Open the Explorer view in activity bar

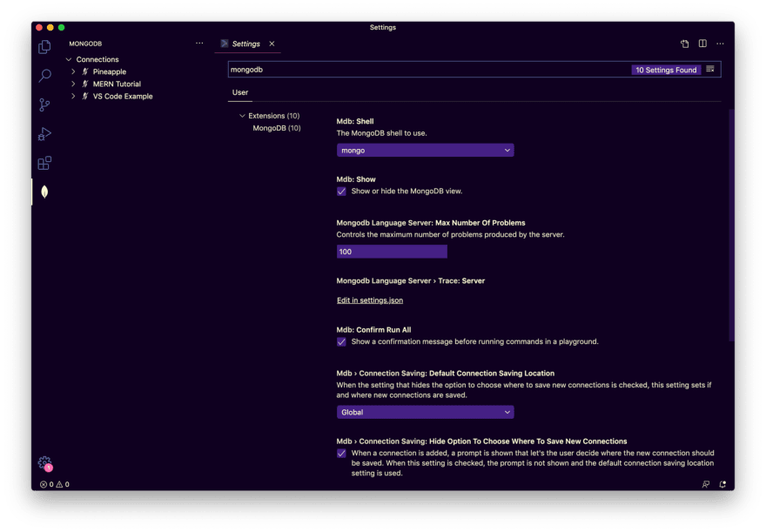coord(44,47)
